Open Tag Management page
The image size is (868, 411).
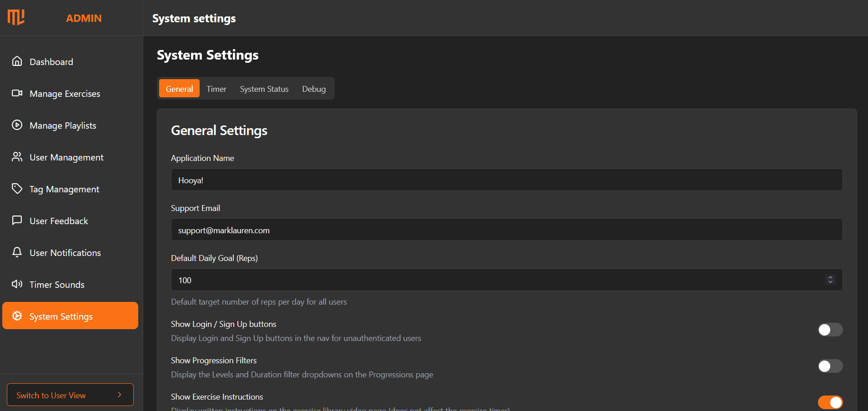70,189
